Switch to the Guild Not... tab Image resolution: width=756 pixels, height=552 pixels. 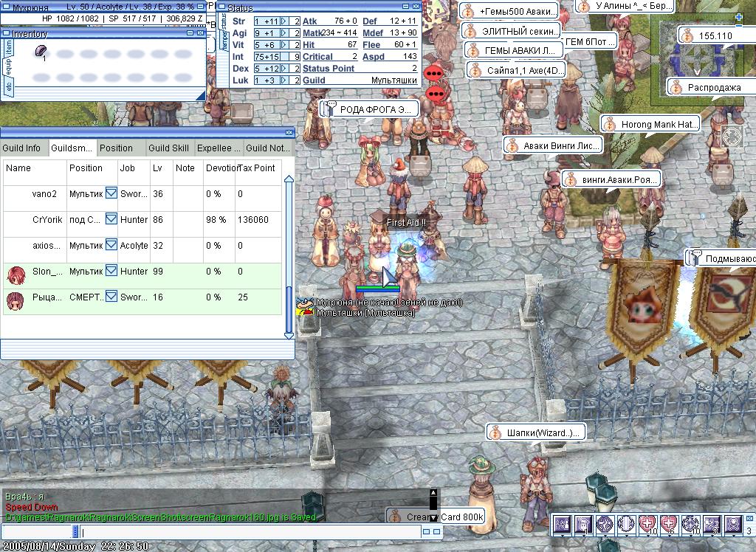click(x=268, y=148)
